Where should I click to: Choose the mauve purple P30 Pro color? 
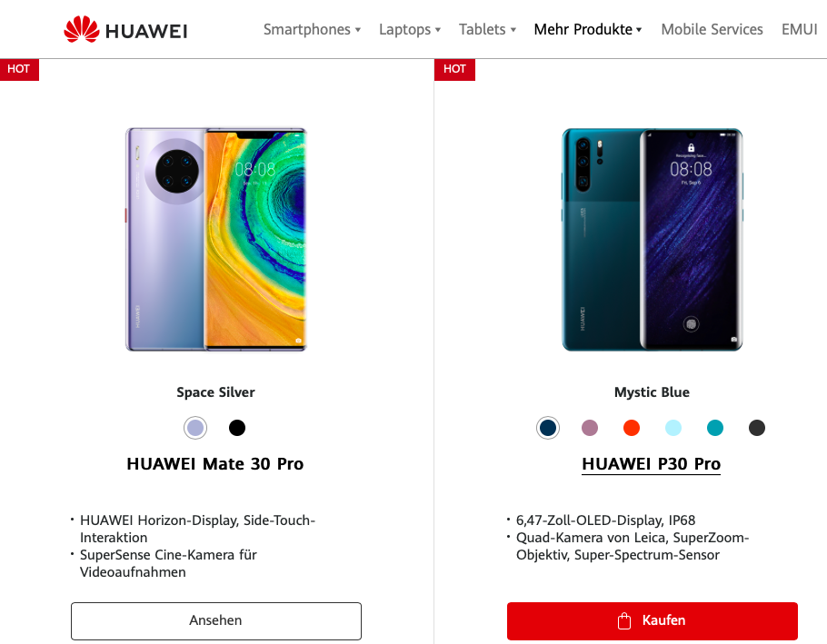(590, 428)
